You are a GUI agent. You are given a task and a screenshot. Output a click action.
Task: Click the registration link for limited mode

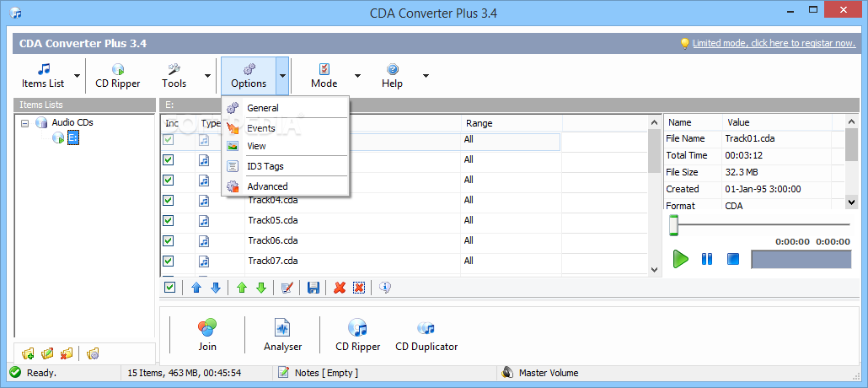coord(774,43)
